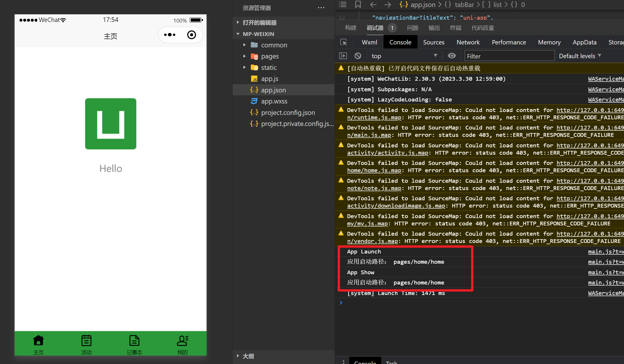Click the project.config.json braces icon
The width and height of the screenshot is (624, 364).
(254, 113)
